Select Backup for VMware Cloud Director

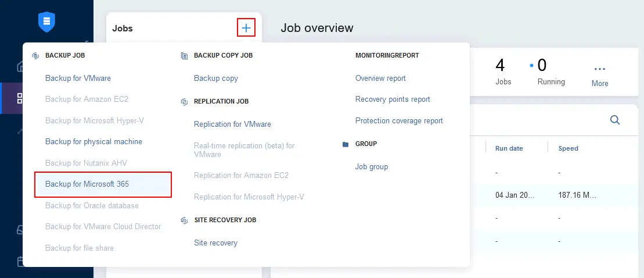point(103,227)
